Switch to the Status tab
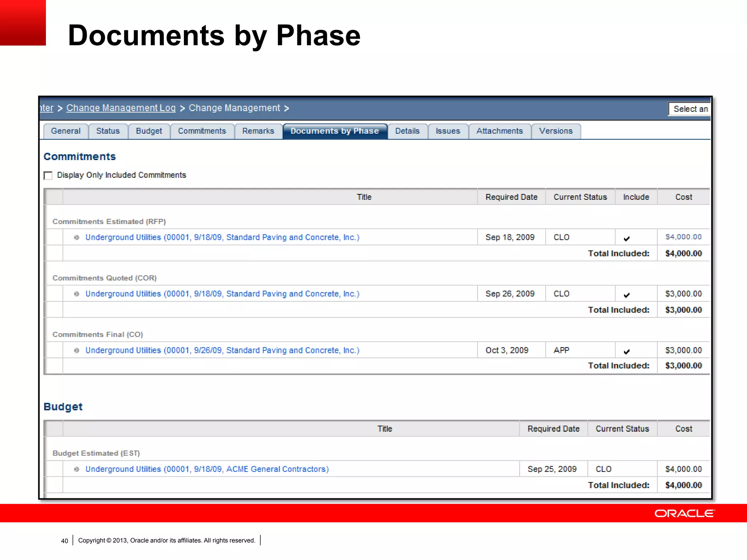Viewport: 747px width, 560px height. click(108, 131)
